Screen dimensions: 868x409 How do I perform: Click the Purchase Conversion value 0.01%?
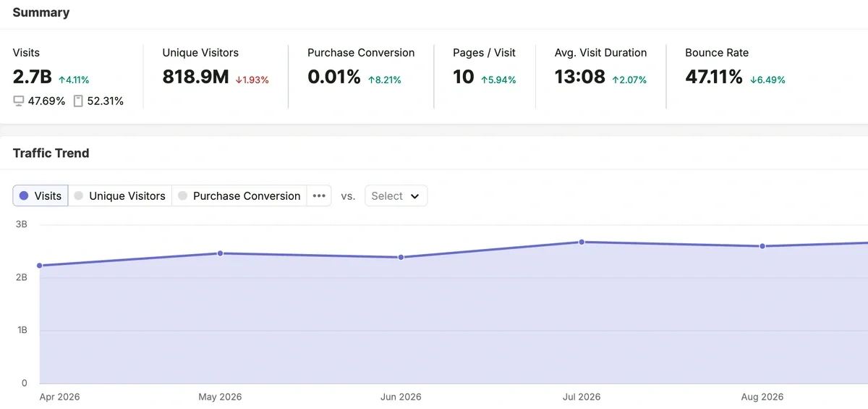click(x=334, y=77)
